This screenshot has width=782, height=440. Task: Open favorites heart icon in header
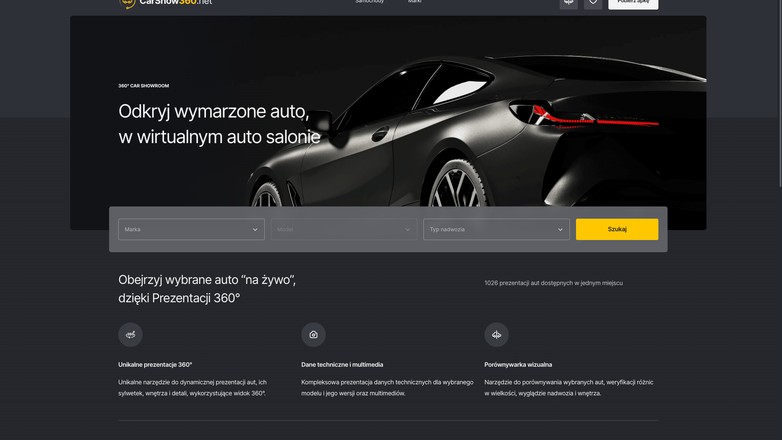coord(593,3)
